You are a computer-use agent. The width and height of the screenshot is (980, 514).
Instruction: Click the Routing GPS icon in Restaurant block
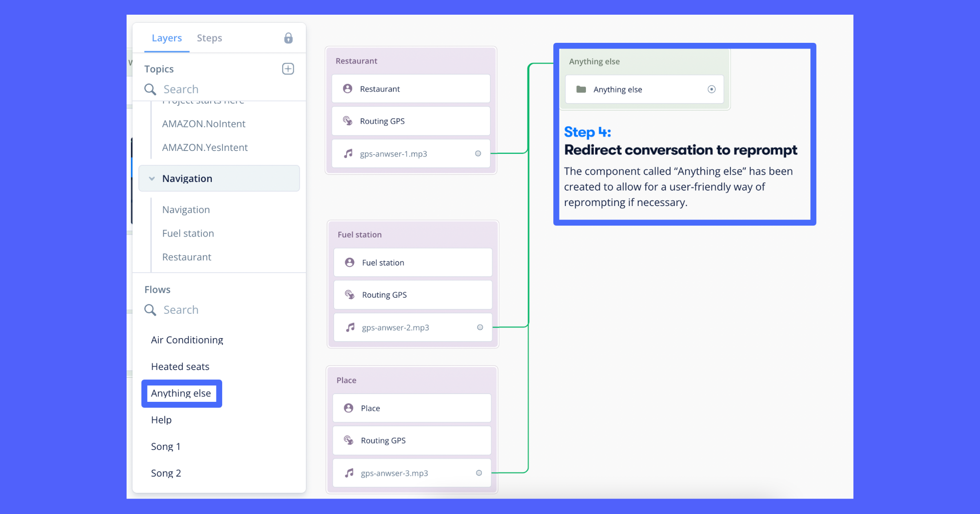click(x=347, y=121)
